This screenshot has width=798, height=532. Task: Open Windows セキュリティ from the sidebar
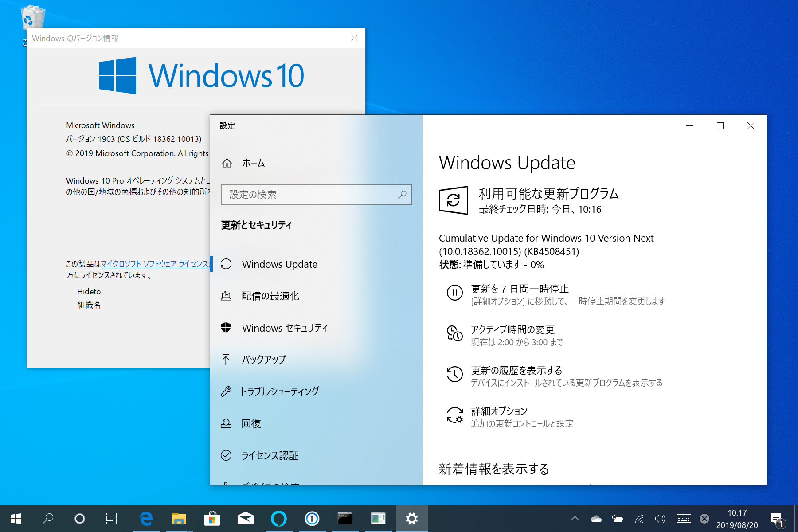click(284, 328)
